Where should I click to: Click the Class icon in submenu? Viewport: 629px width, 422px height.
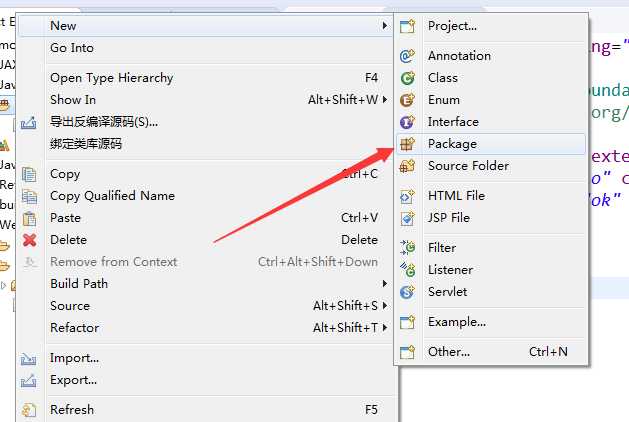407,78
